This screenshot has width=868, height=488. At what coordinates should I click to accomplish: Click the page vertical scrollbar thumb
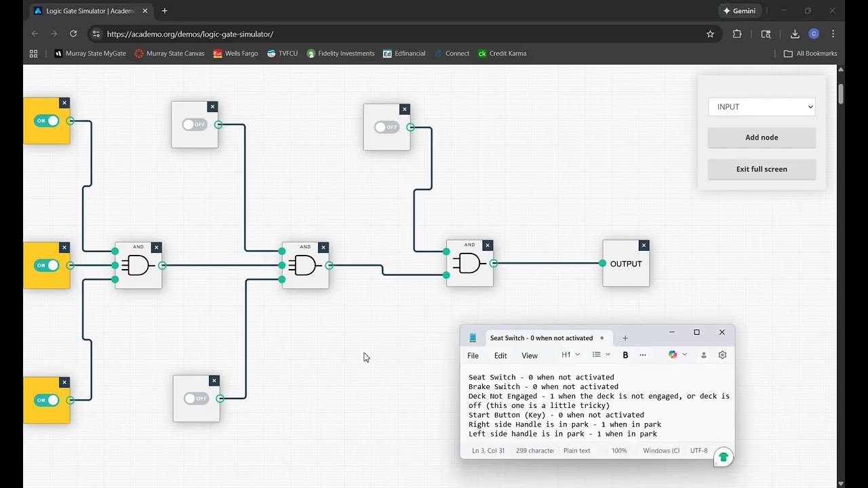(841, 94)
